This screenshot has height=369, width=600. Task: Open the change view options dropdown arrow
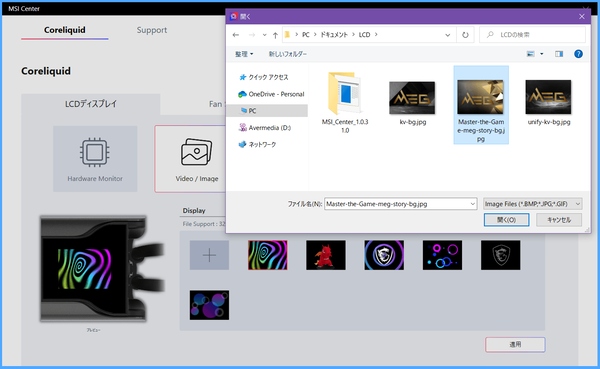click(541, 54)
